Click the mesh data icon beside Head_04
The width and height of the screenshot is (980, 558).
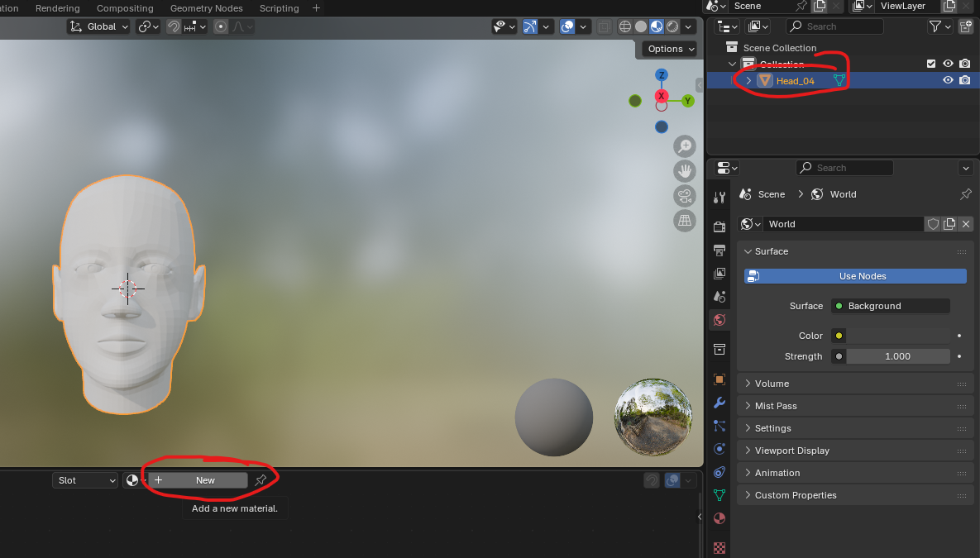coord(839,81)
